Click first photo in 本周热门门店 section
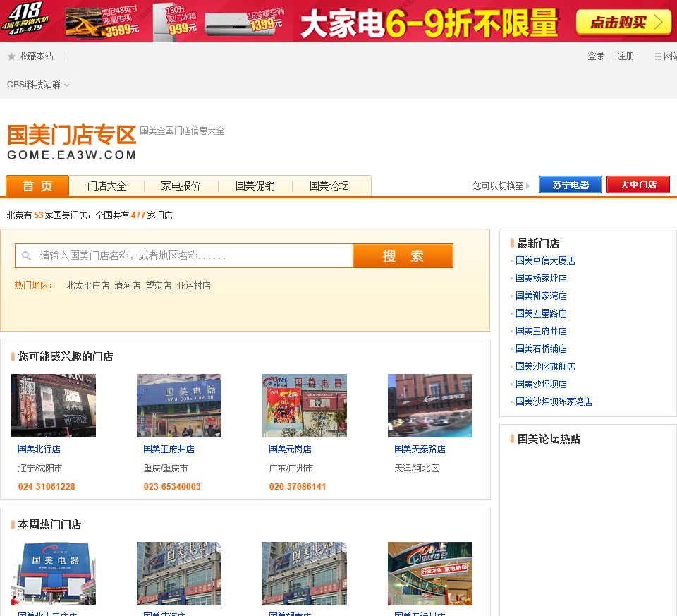677x616 pixels. [54, 574]
